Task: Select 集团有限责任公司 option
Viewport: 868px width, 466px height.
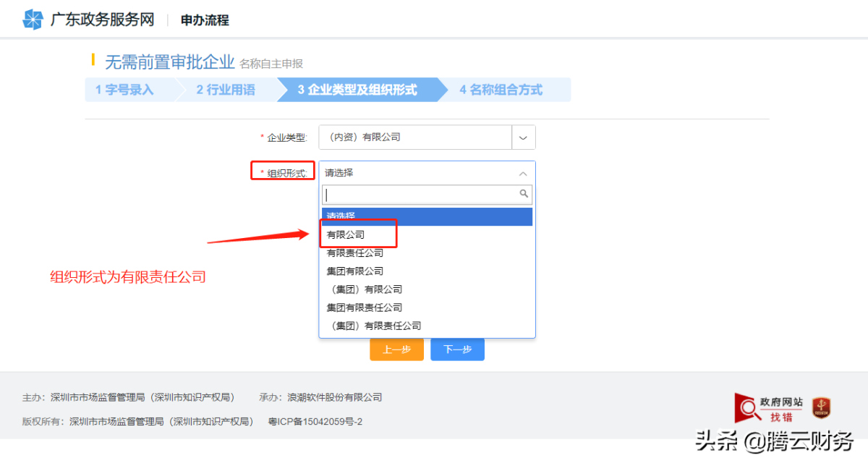Action: point(365,308)
